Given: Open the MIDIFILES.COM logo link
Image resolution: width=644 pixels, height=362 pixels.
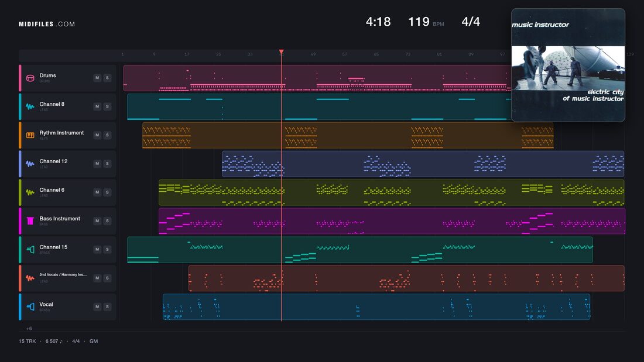Looking at the screenshot, I should [47, 24].
